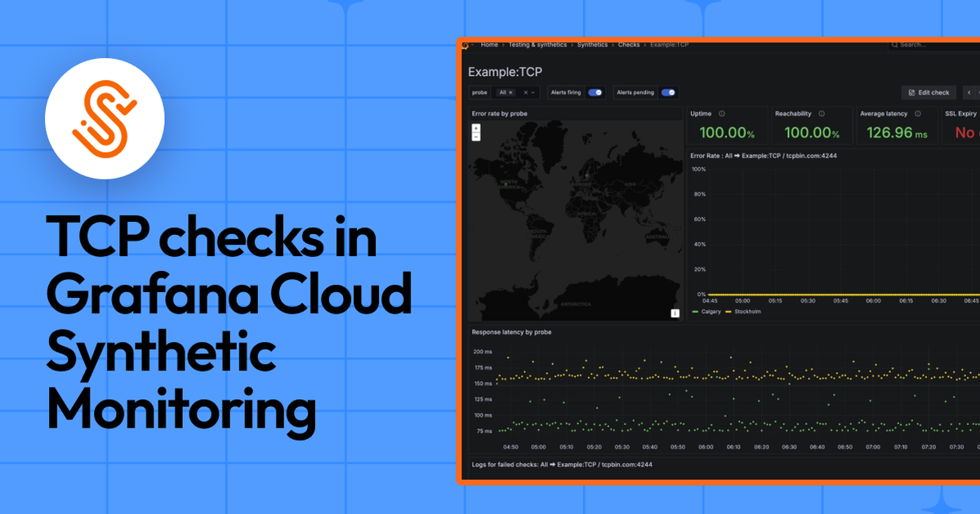Click the previous arrow next to Edit check
This screenshot has width=980, height=514.
point(969,92)
